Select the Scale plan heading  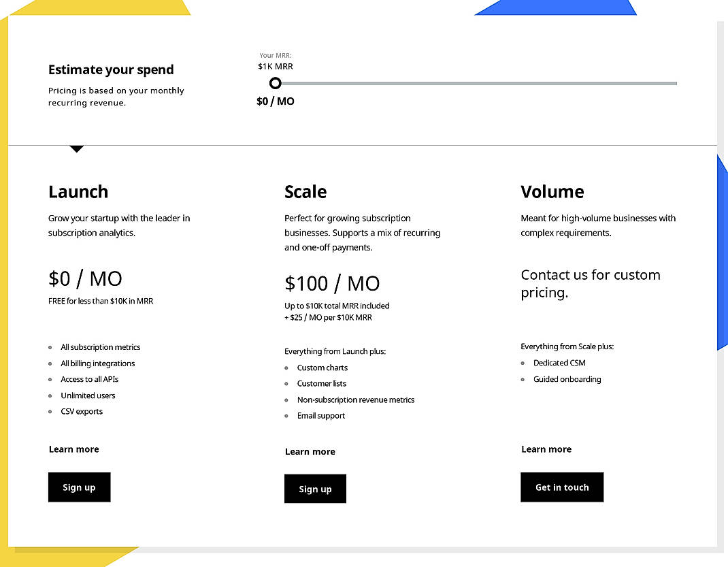pyautogui.click(x=305, y=192)
